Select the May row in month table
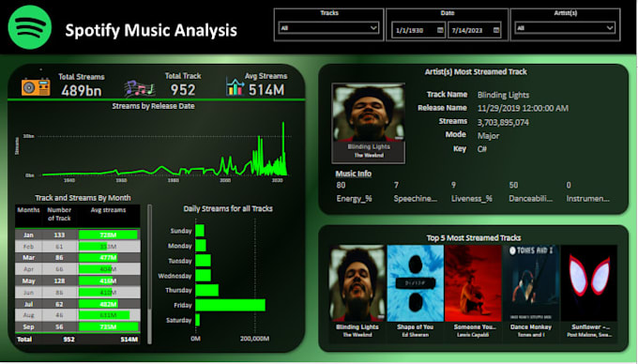 click(x=78, y=281)
